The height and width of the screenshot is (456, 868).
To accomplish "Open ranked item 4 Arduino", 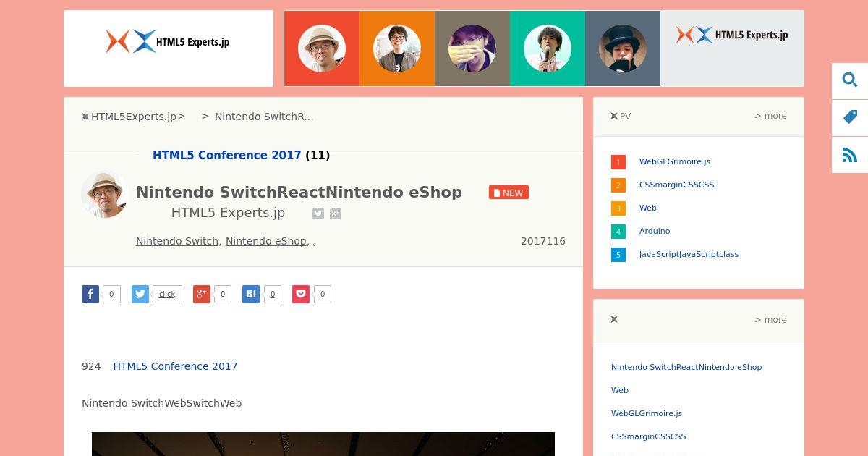I will point(655,231).
